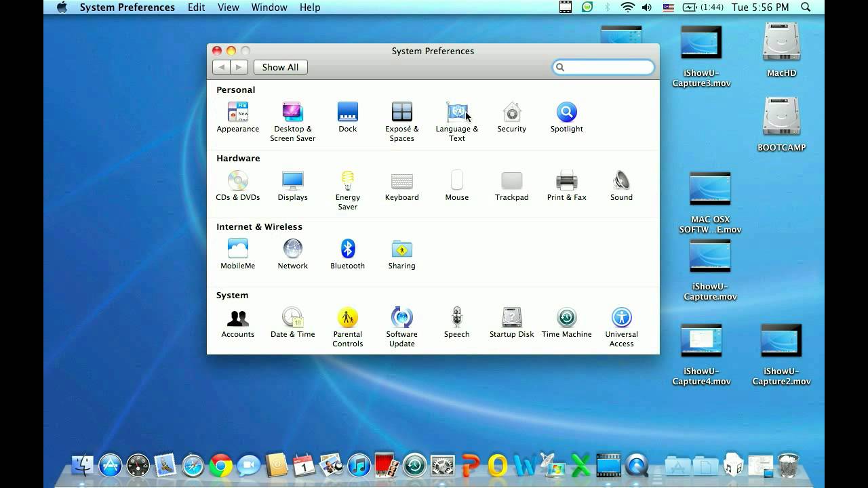
Task: Select iShowU-Capture4.mov on the desktop
Action: click(x=701, y=354)
